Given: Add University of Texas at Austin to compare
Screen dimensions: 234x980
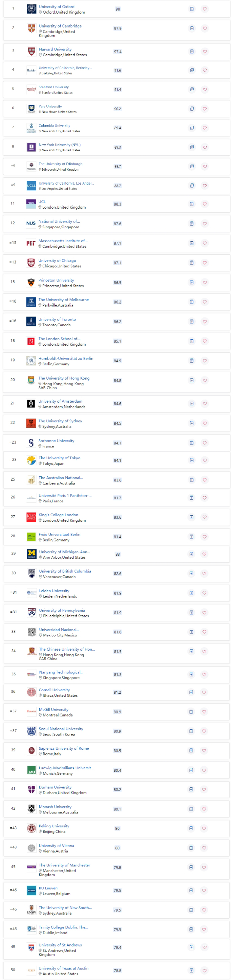Looking at the screenshot, I should click(x=191, y=971).
